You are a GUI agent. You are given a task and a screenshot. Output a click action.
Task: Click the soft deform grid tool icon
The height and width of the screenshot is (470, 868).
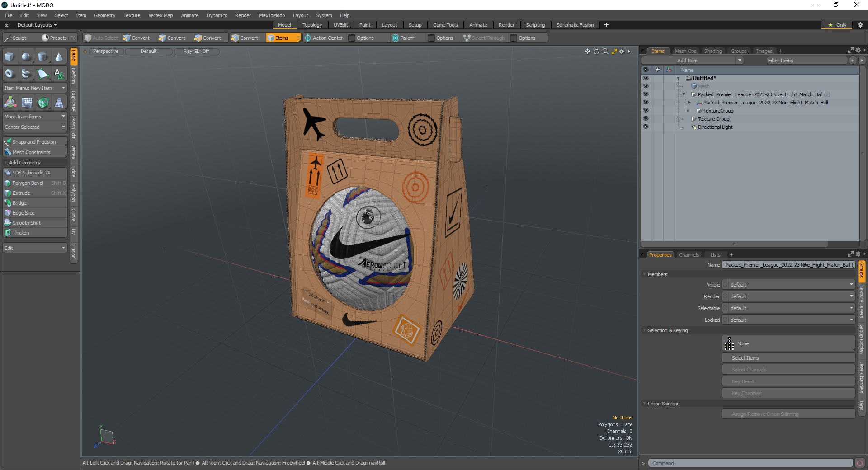(26, 103)
